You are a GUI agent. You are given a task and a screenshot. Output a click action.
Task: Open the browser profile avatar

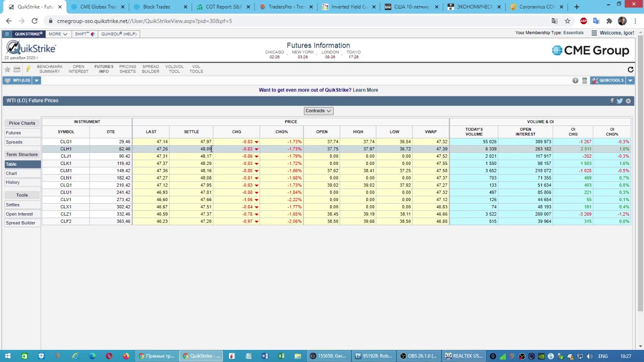[622, 21]
